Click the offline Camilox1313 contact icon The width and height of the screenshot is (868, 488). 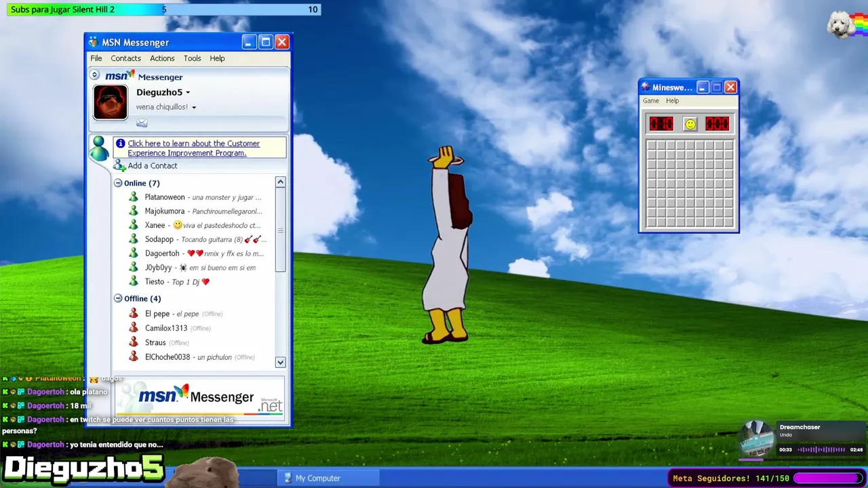tap(134, 328)
